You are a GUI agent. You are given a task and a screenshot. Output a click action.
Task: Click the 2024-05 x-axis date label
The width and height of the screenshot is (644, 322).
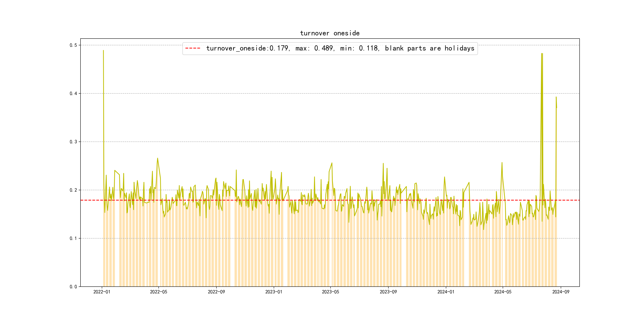[503, 292]
